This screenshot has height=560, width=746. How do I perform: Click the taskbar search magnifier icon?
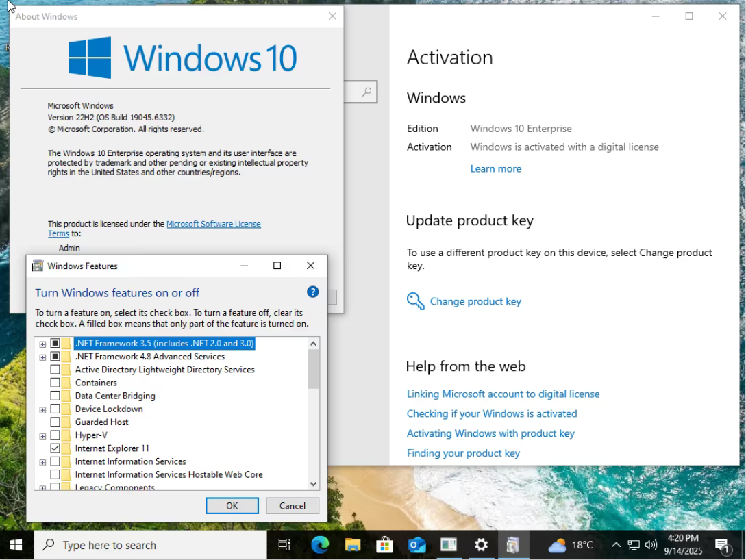point(49,545)
